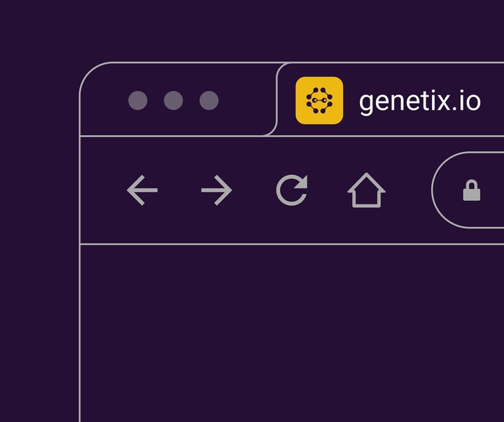The width and height of the screenshot is (504, 422).
Task: Click the yellow genetix favicon
Action: click(319, 100)
